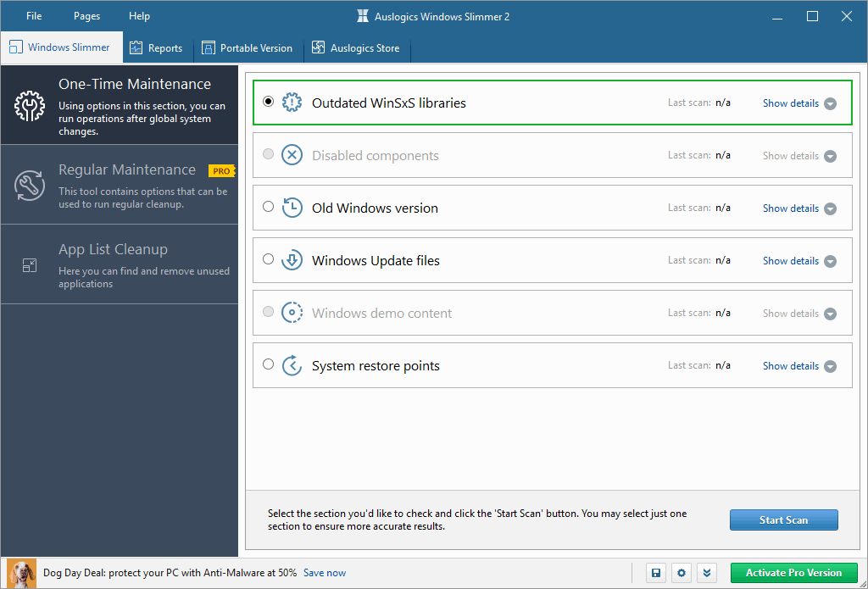Expand Show details for Old Windows version
Screen dimensions: 868x589
798,208
